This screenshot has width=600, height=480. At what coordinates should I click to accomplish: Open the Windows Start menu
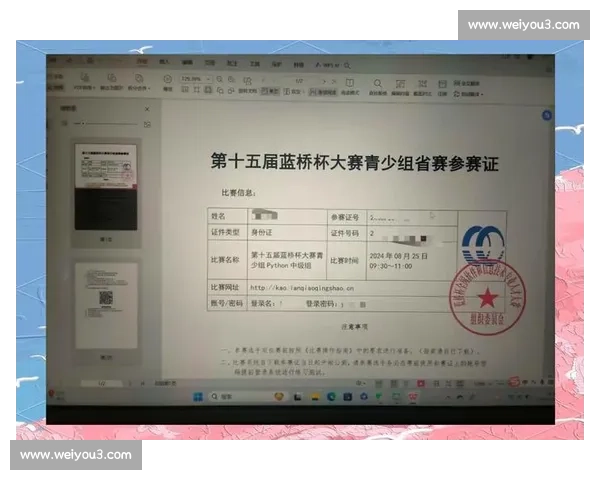coord(198,397)
